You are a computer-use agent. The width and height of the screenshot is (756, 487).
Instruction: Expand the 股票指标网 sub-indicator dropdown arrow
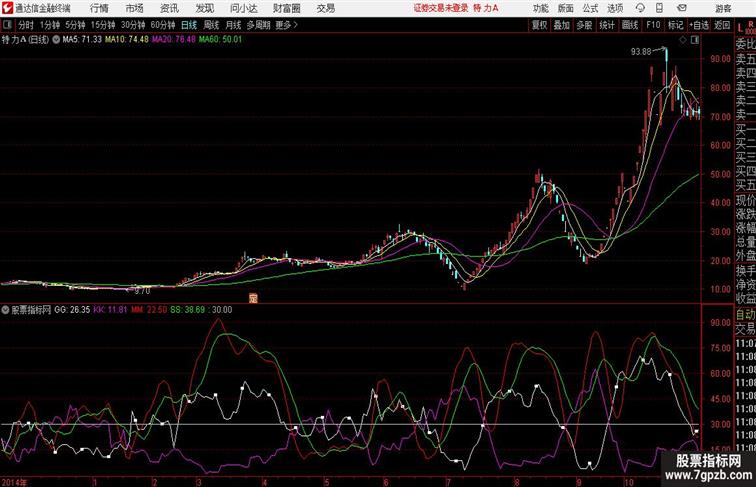[x=5, y=310]
